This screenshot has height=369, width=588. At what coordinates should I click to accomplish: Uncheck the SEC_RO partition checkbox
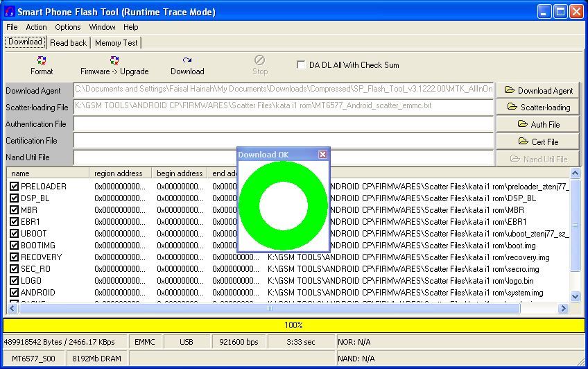(14, 269)
